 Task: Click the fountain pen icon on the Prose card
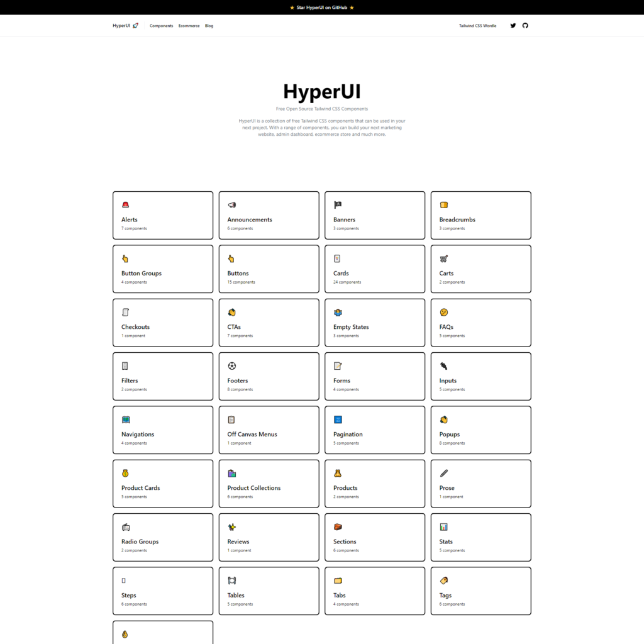[x=443, y=473]
